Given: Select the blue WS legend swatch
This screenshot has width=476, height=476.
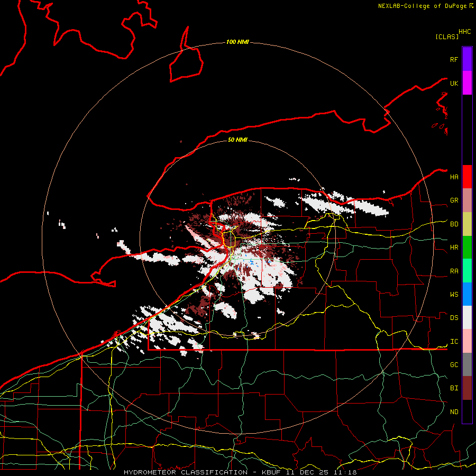Looking at the screenshot, I should (467, 294).
